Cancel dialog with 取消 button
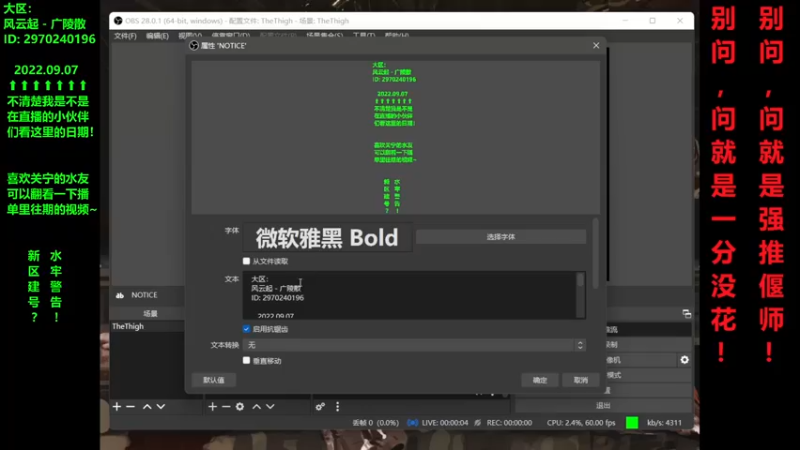 [581, 380]
